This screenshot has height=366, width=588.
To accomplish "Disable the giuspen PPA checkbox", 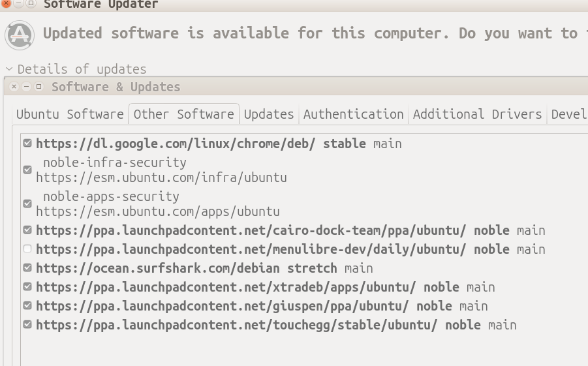I will click(x=27, y=305).
